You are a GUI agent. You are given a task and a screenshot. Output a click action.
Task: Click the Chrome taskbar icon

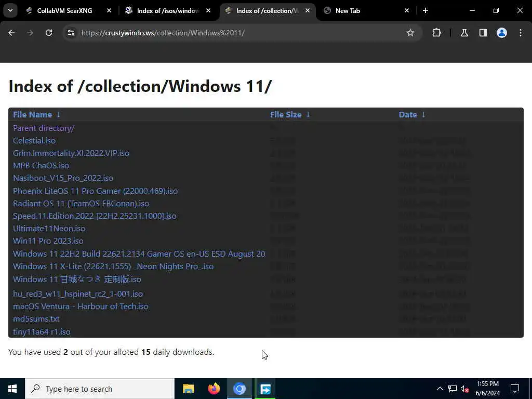(x=239, y=389)
